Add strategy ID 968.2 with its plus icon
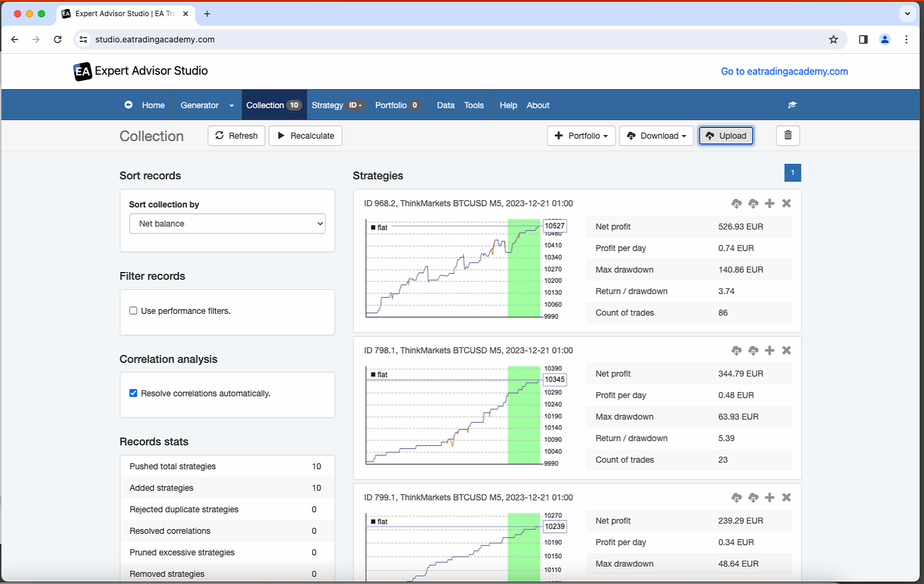This screenshot has width=924, height=584. (770, 203)
